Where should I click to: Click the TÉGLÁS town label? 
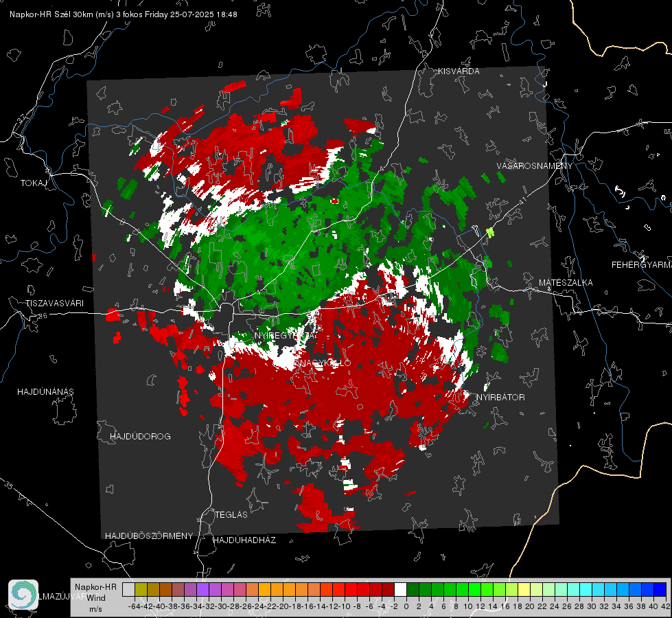coord(231,514)
